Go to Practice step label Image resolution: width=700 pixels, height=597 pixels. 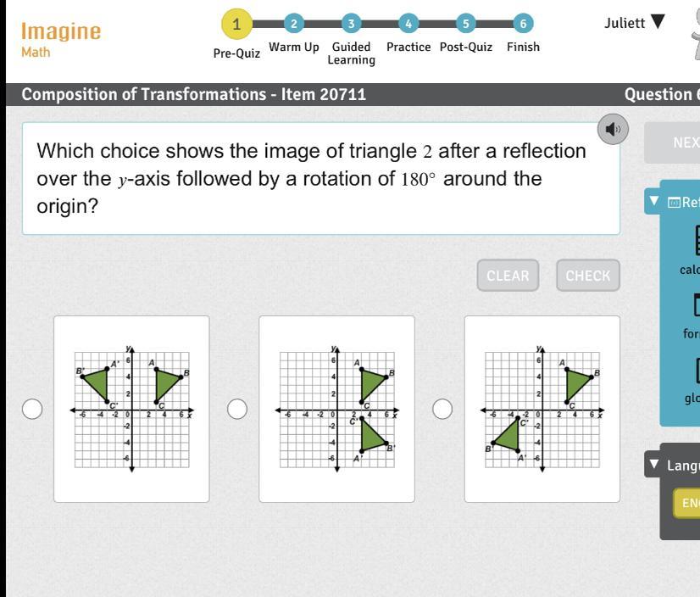click(408, 47)
